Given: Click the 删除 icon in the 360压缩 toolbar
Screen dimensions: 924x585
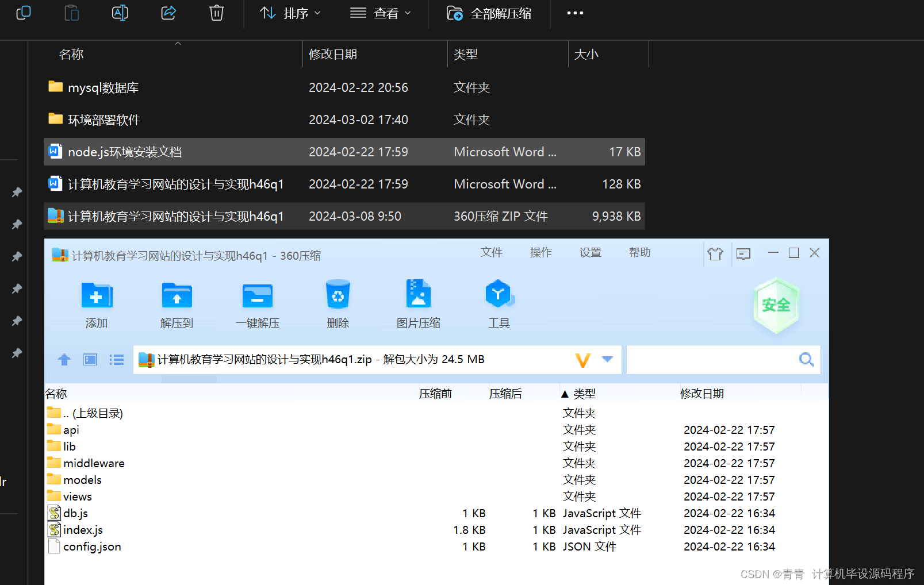Looking at the screenshot, I should [x=338, y=303].
